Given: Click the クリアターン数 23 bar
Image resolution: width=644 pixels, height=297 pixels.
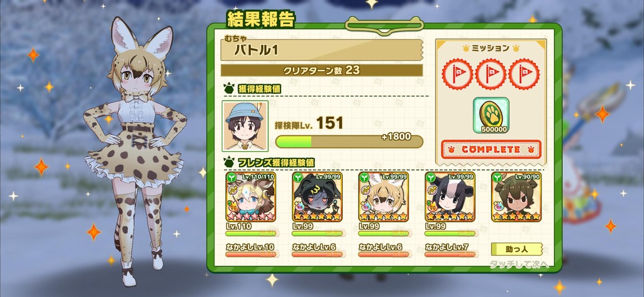Looking at the screenshot, I should pos(321,70).
